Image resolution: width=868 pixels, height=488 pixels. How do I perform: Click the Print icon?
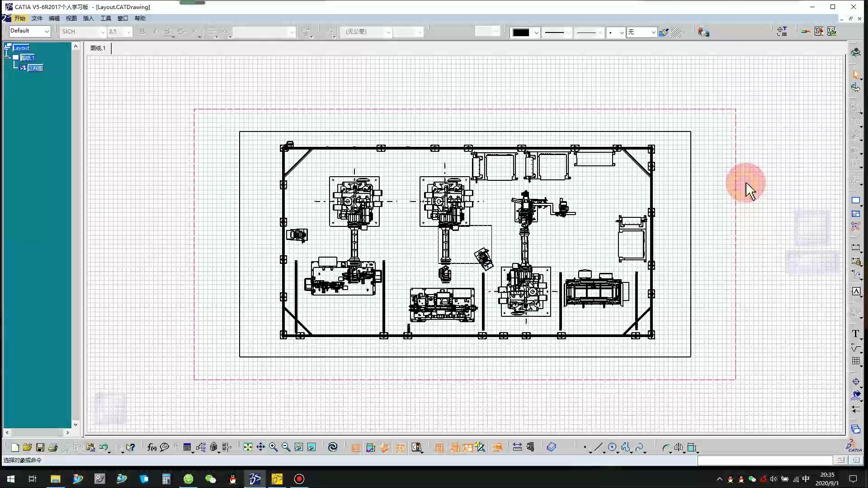[x=53, y=447]
